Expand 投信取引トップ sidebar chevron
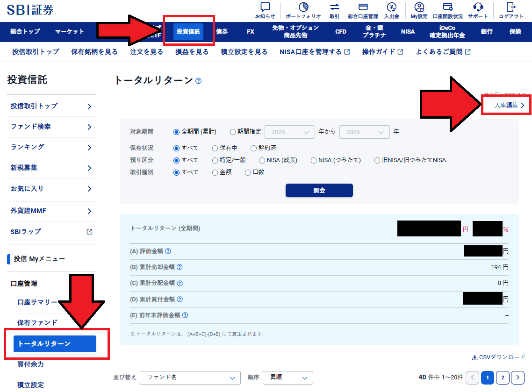 pos(89,107)
